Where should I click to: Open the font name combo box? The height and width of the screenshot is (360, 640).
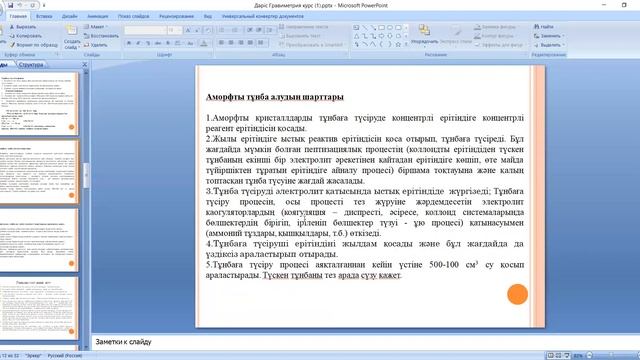point(145,30)
